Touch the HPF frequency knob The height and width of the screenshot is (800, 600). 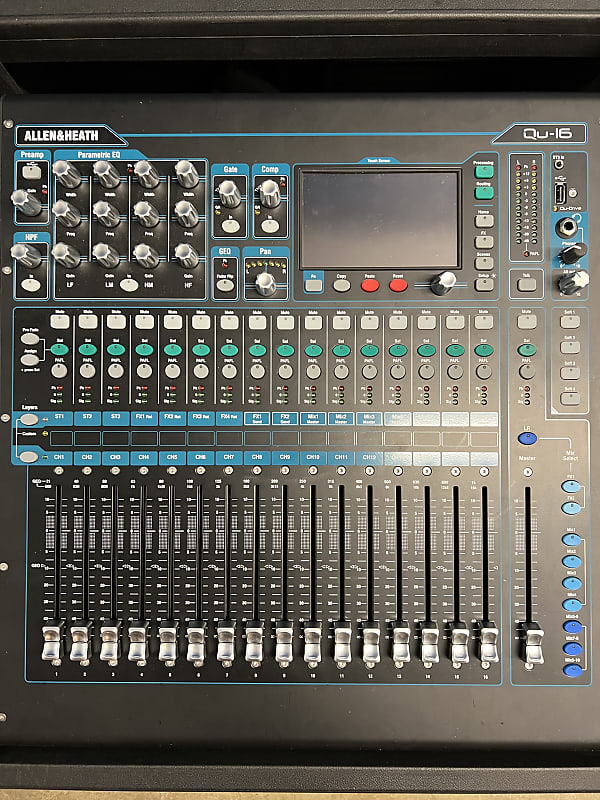(x=25, y=256)
